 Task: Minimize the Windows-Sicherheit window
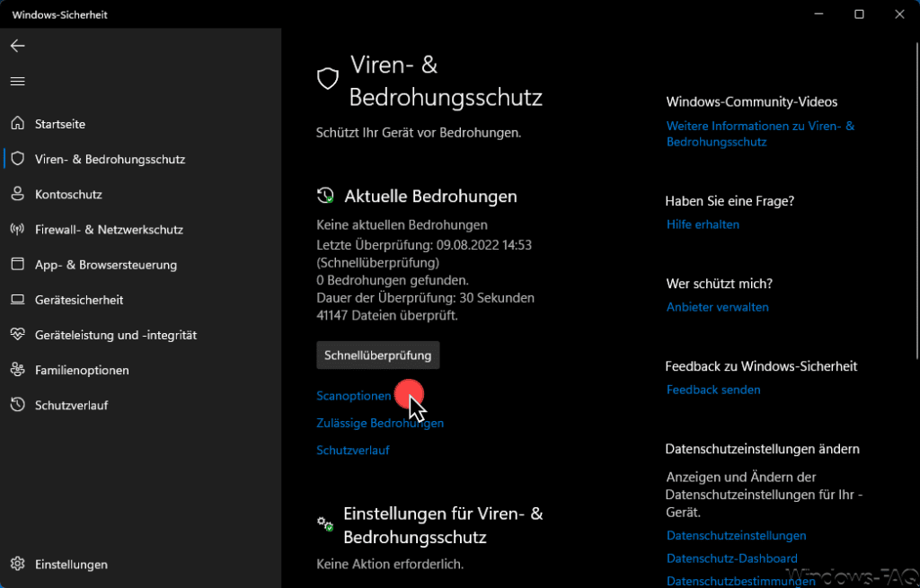pos(818,14)
